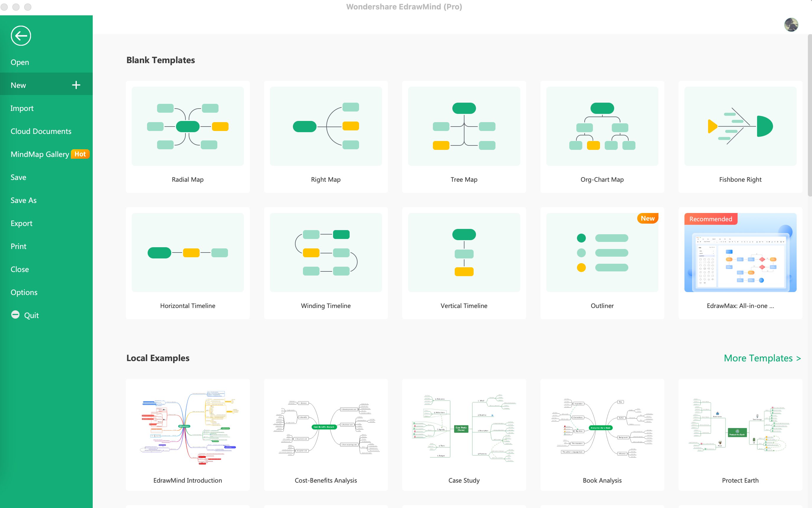Viewport: 812px width, 508px height.
Task: Click the user profile avatar icon
Action: (x=792, y=24)
